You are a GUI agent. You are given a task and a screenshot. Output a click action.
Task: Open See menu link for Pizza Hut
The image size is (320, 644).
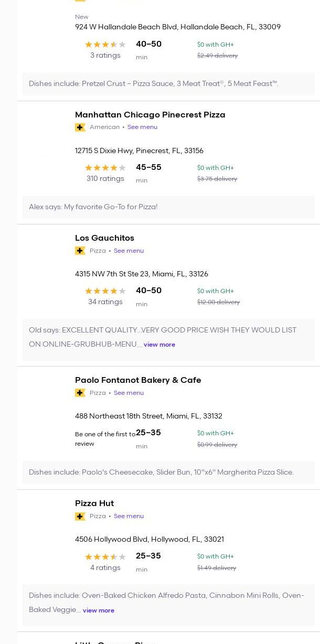pyautogui.click(x=129, y=516)
